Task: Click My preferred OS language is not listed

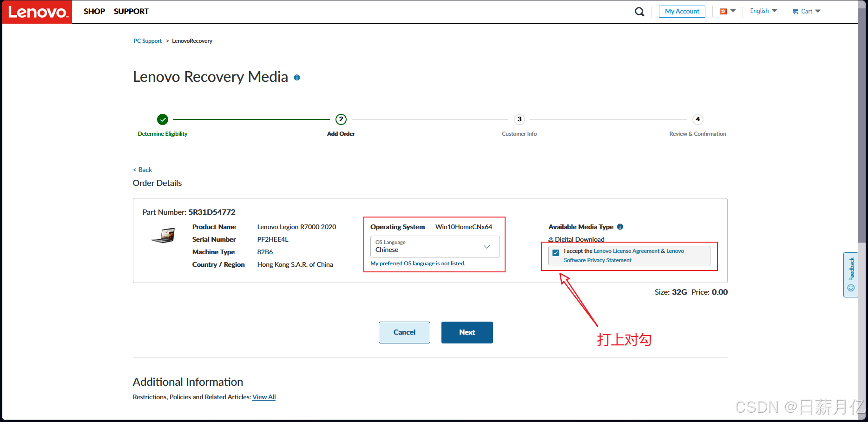Action: click(418, 264)
